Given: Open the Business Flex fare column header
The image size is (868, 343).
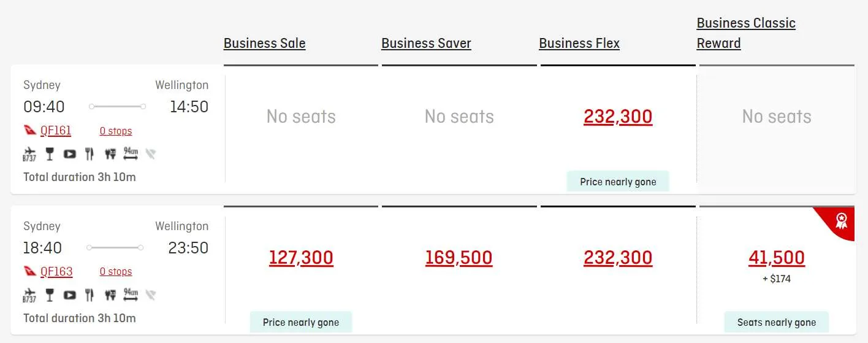Looking at the screenshot, I should (579, 44).
